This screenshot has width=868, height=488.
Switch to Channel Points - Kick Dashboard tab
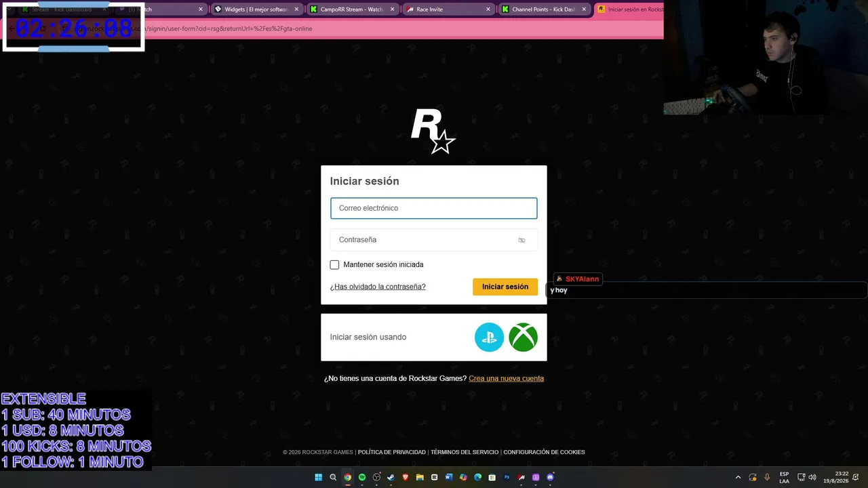click(543, 9)
